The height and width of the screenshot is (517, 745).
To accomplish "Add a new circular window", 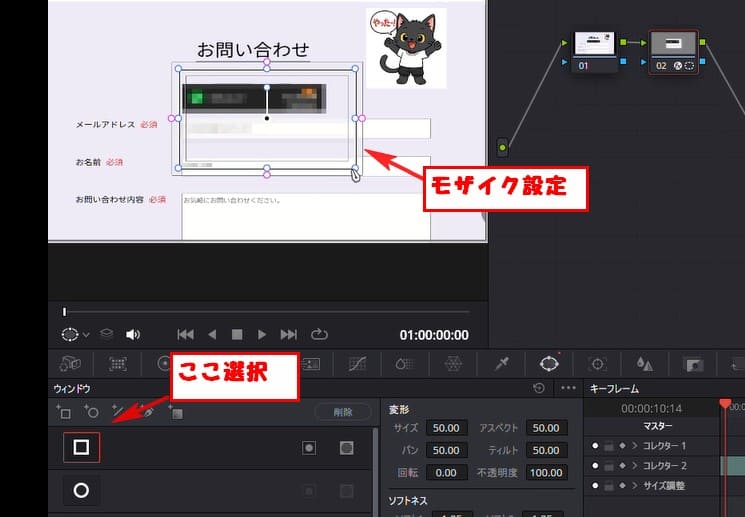I will 91,411.
